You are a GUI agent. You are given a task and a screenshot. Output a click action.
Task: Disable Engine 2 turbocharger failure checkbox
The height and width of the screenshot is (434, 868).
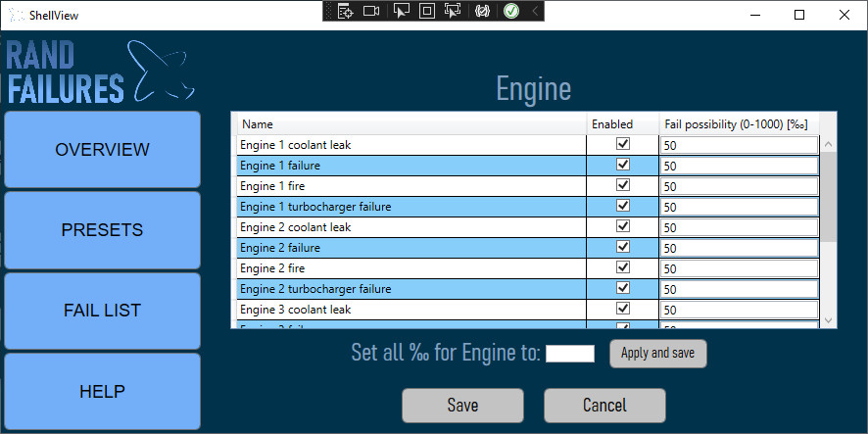coord(622,288)
